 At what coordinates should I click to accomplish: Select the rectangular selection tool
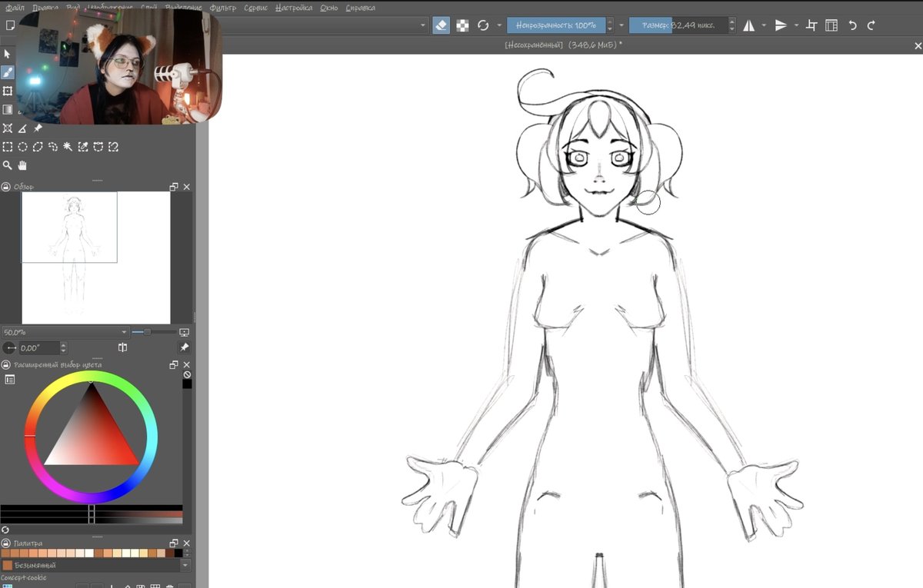tap(8, 147)
